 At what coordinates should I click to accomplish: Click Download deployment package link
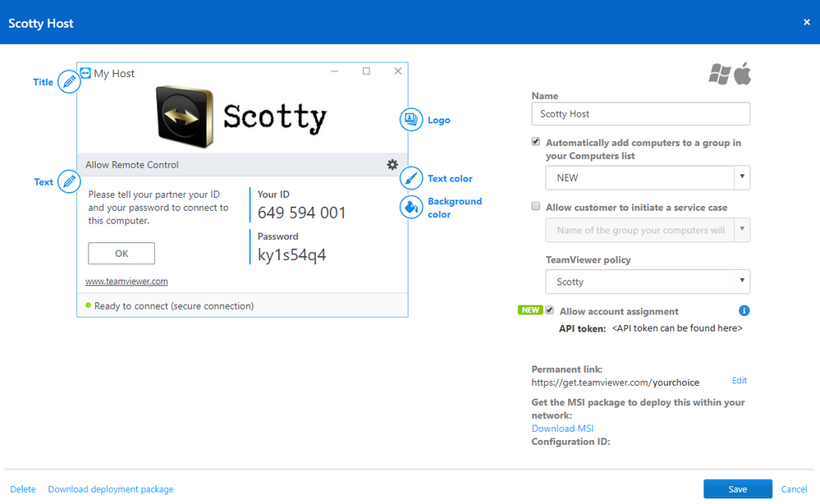[x=111, y=489]
